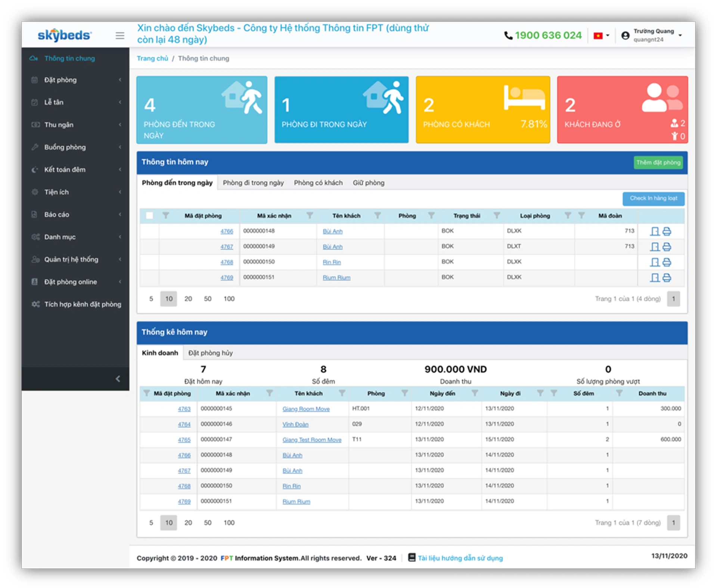
Task: Click user manual book icon in footer
Action: tap(412, 557)
